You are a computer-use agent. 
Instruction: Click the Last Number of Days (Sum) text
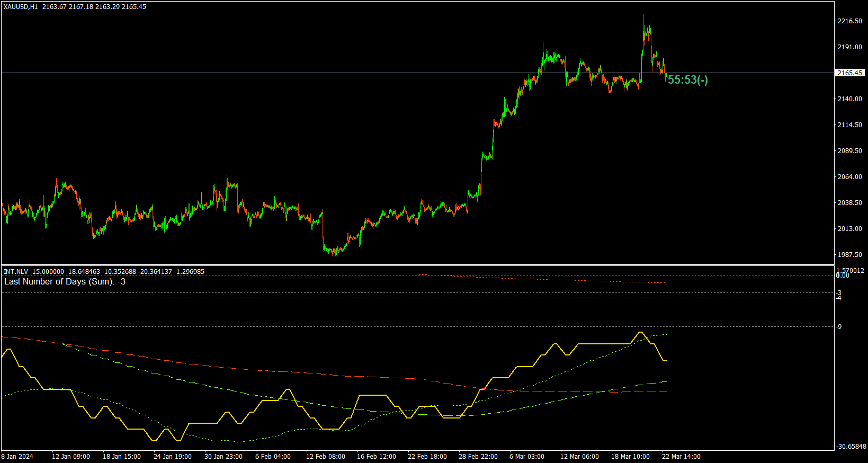65,282
